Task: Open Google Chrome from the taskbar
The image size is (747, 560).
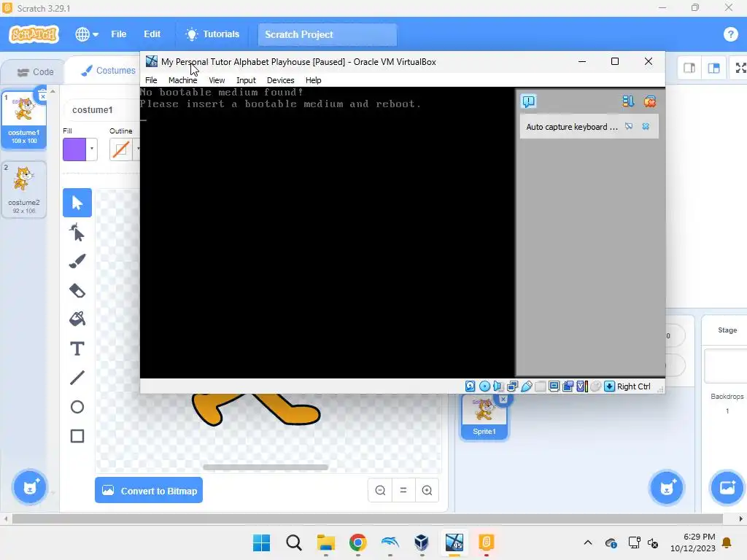Action: pos(357,542)
